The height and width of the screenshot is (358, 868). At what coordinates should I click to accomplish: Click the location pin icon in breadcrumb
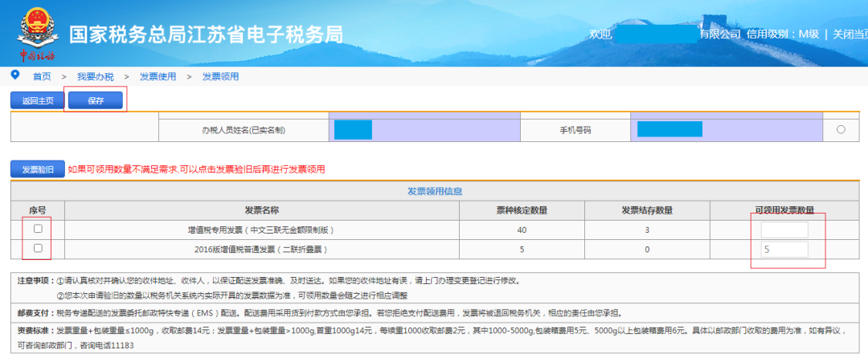click(15, 75)
